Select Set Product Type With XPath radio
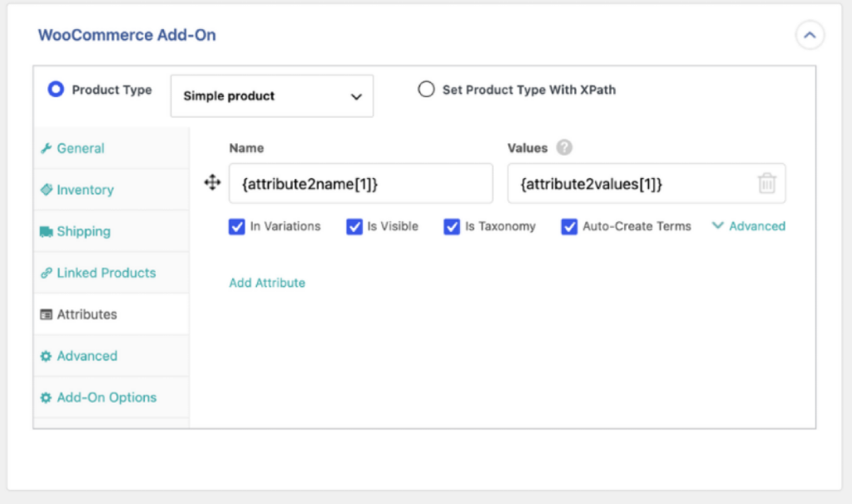 click(426, 89)
